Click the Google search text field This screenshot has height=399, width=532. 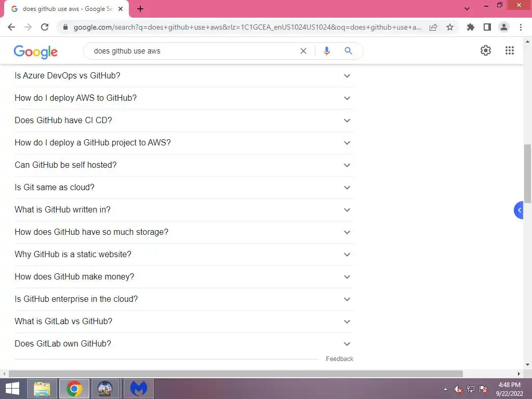pyautogui.click(x=194, y=51)
